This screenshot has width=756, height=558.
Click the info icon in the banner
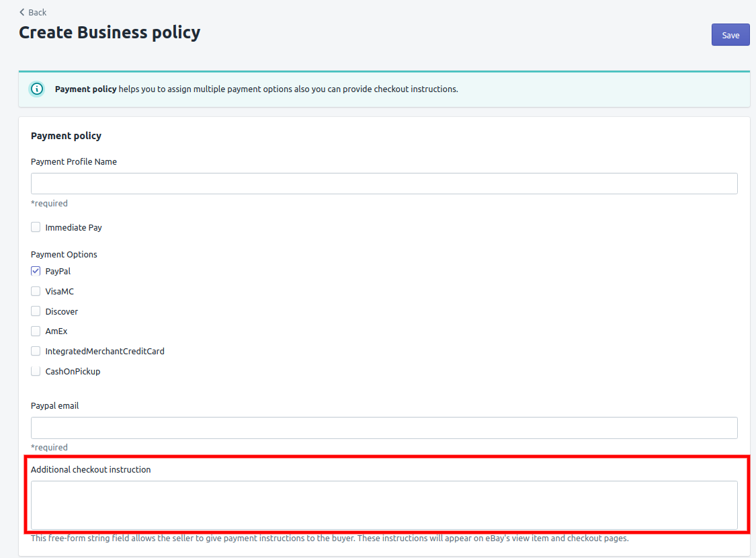[x=37, y=89]
